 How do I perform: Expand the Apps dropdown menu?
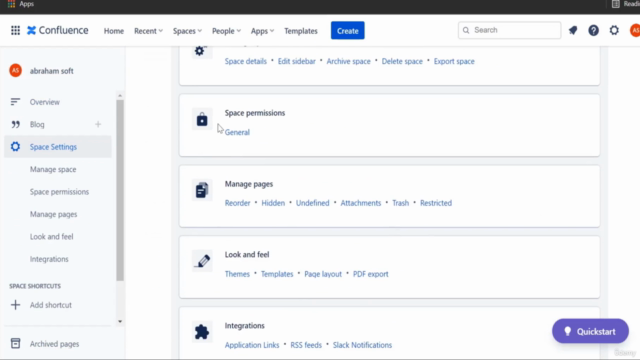point(262,31)
